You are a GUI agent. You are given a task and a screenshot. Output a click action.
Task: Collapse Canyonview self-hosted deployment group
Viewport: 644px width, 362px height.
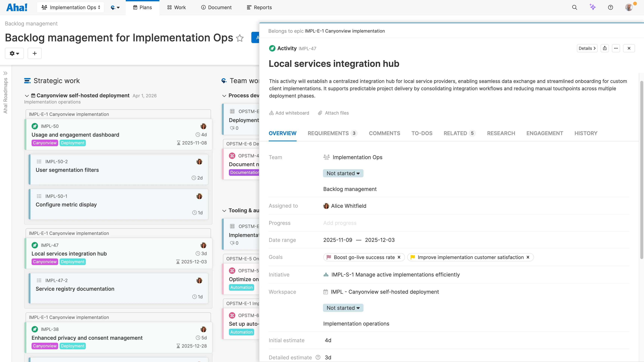click(27, 96)
